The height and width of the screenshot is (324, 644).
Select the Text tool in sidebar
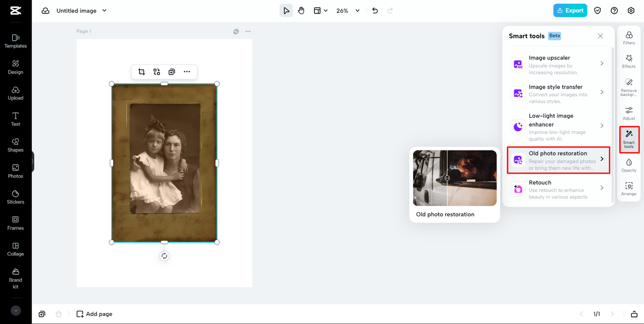[x=16, y=119]
